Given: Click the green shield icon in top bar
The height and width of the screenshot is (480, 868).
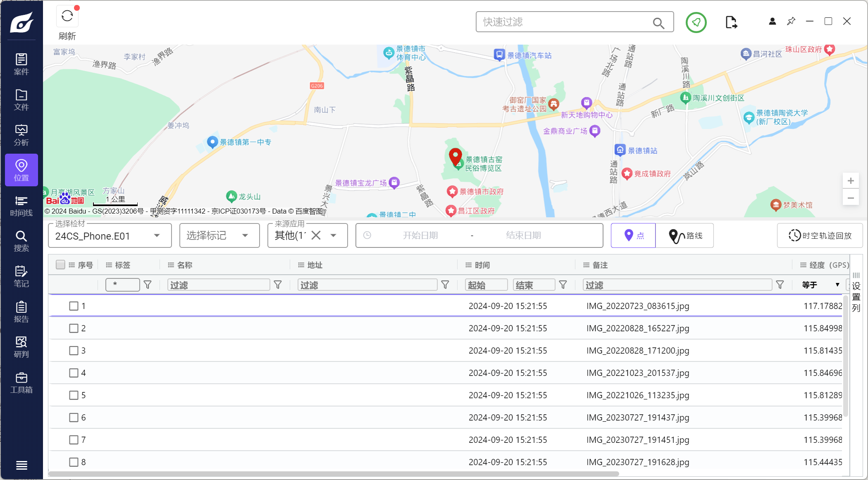Looking at the screenshot, I should click(x=696, y=22).
